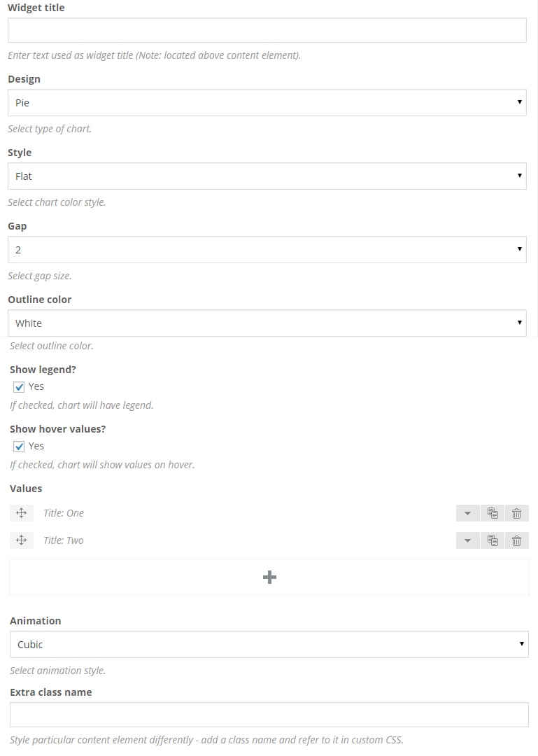The width and height of the screenshot is (538, 756).
Task: Click drag handle icon for Title: Two
Action: click(x=22, y=540)
